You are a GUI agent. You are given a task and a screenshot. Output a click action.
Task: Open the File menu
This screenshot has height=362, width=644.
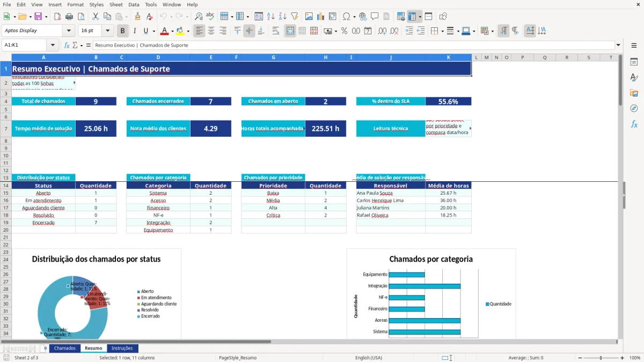[x=6, y=4]
